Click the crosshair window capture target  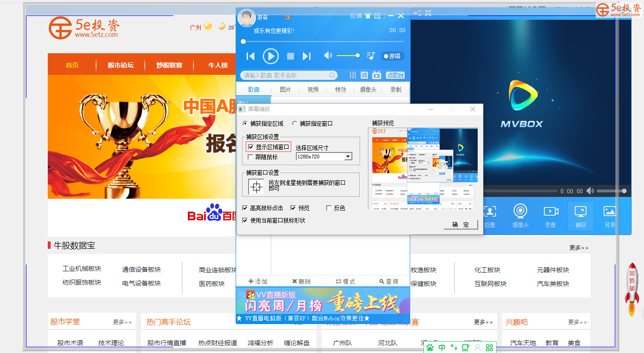tap(256, 186)
